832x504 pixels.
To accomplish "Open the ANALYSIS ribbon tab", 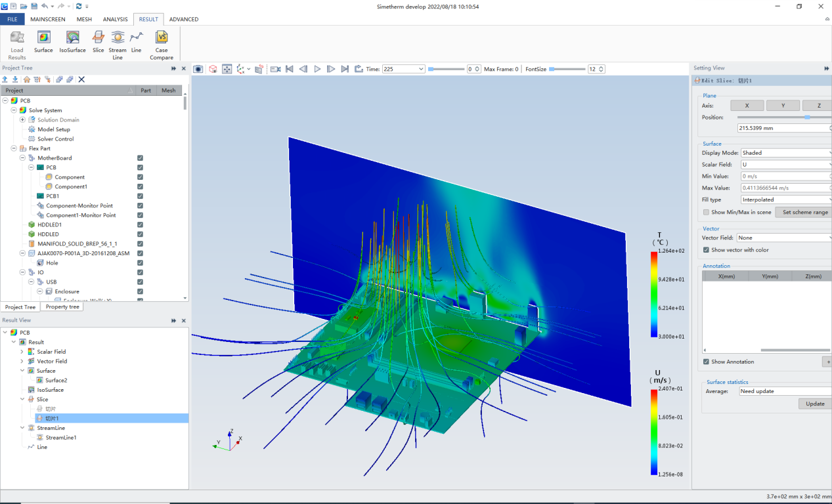I will point(116,19).
